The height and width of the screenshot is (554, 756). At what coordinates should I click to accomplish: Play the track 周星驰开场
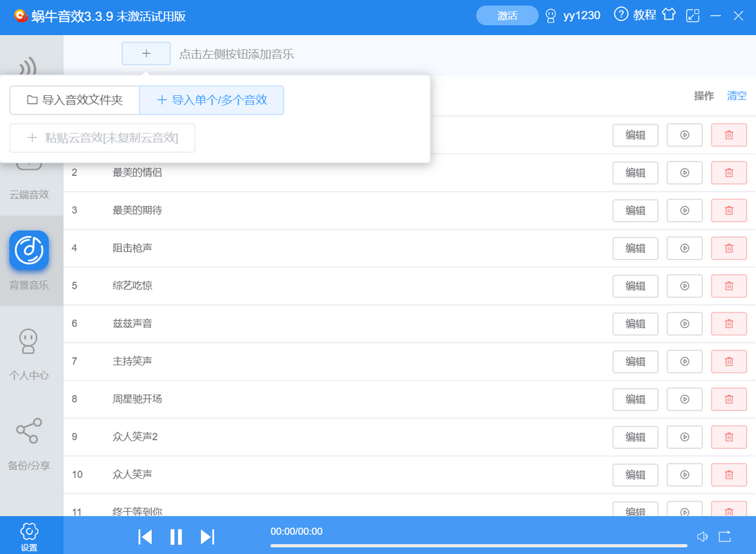(x=684, y=399)
